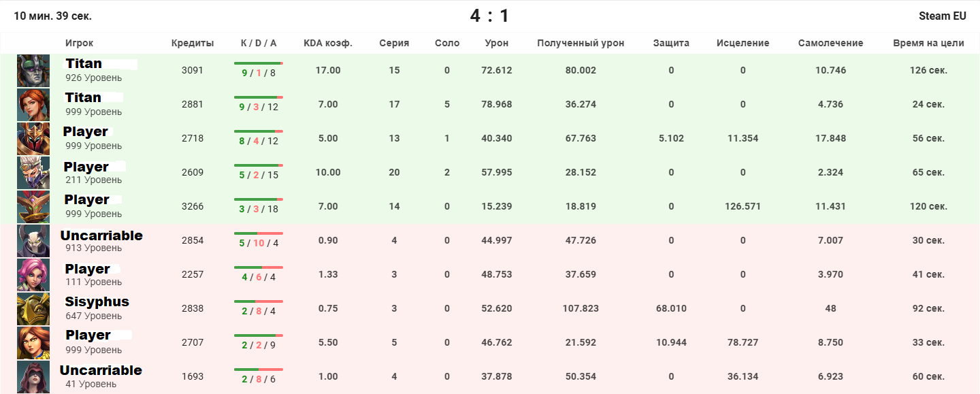This screenshot has width=980, height=394.
Task: Click champion avatar for Player with 2707 credits
Action: [33, 343]
